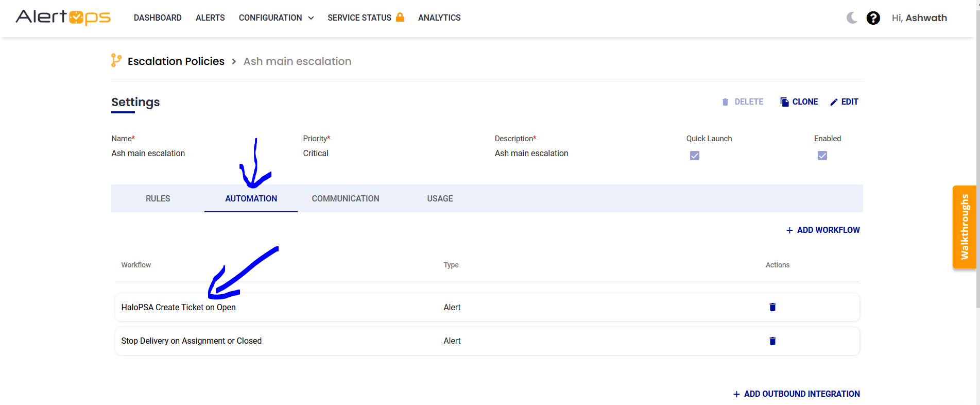Click the Service Status lock icon

tap(400, 17)
